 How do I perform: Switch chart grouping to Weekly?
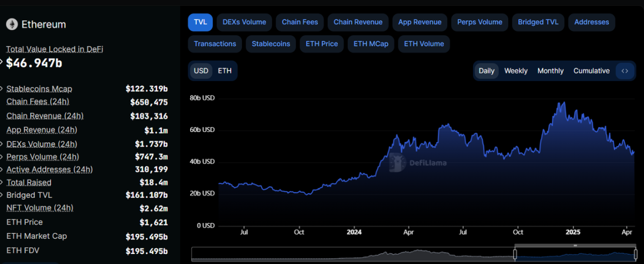click(x=515, y=71)
